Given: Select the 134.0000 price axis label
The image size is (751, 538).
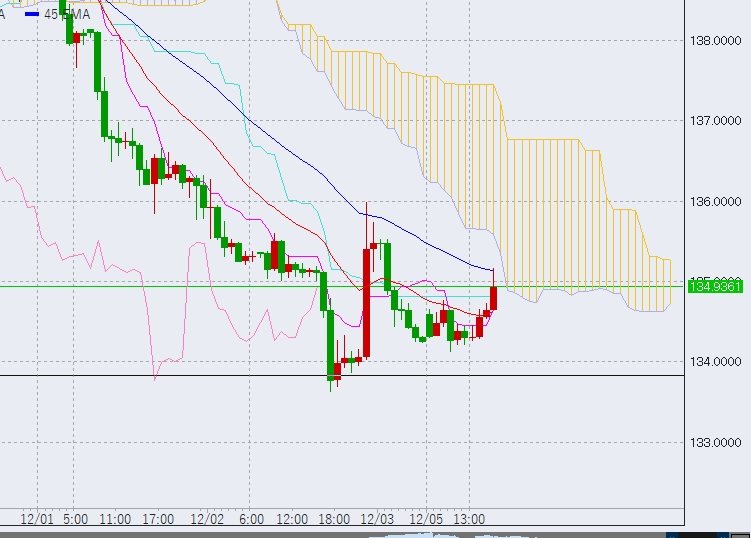Looking at the screenshot, I should (716, 362).
